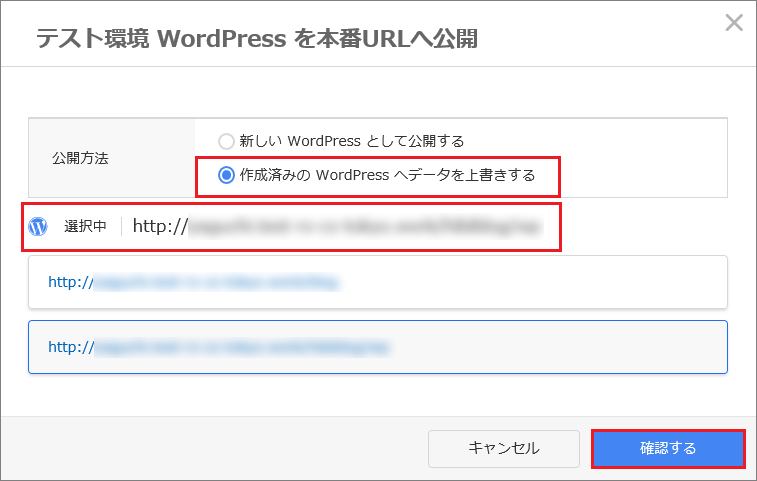Select '新しい WordPress として公開する' radio option
This screenshot has height=481, width=757.
tap(226, 141)
